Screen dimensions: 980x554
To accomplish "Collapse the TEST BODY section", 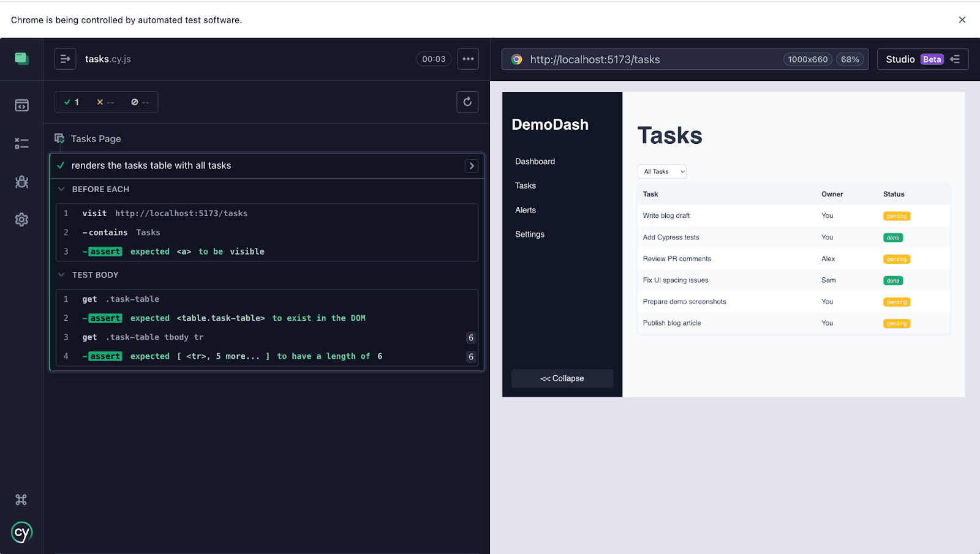I will [x=61, y=274].
